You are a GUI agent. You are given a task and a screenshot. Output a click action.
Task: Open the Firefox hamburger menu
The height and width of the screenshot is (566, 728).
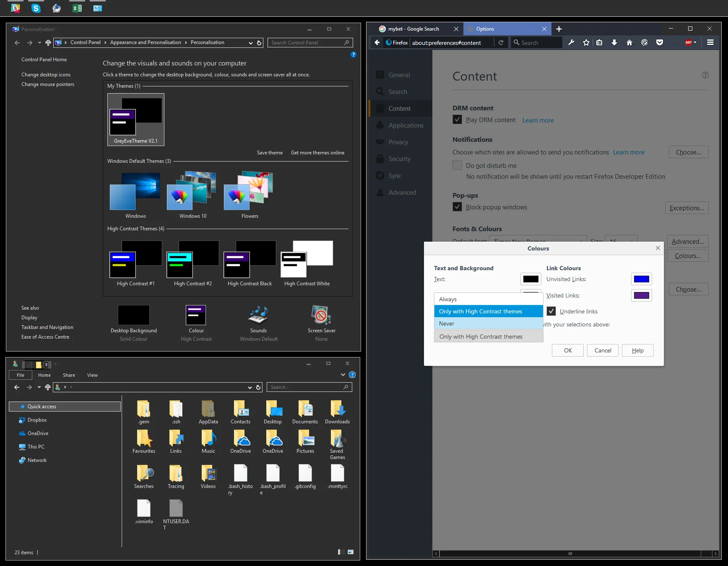710,42
